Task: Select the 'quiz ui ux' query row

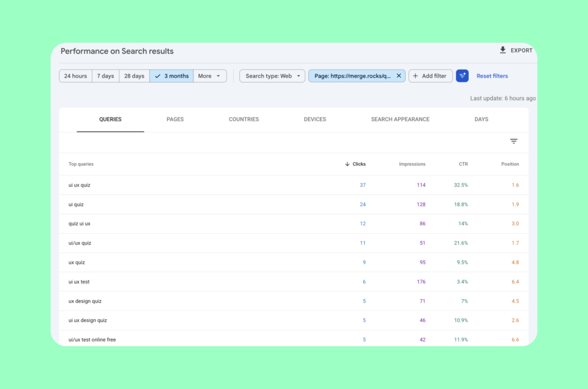Action: pyautogui.click(x=294, y=224)
